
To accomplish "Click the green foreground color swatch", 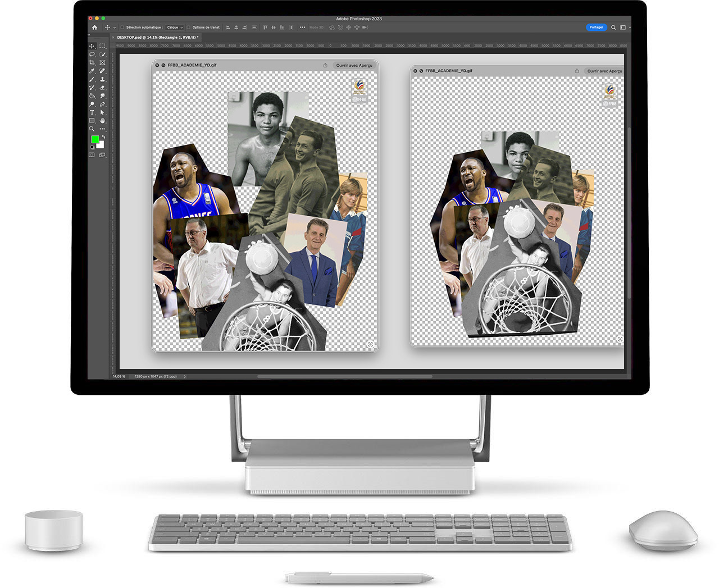I will (95, 139).
